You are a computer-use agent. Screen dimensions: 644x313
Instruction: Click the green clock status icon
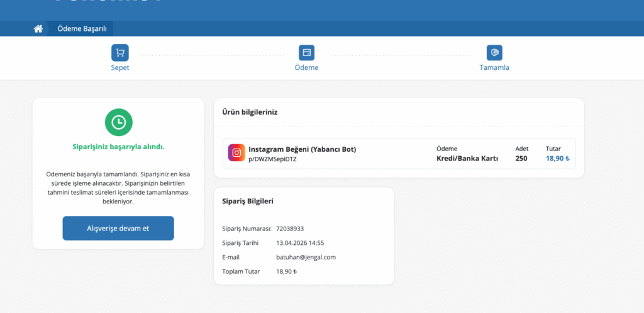click(119, 122)
